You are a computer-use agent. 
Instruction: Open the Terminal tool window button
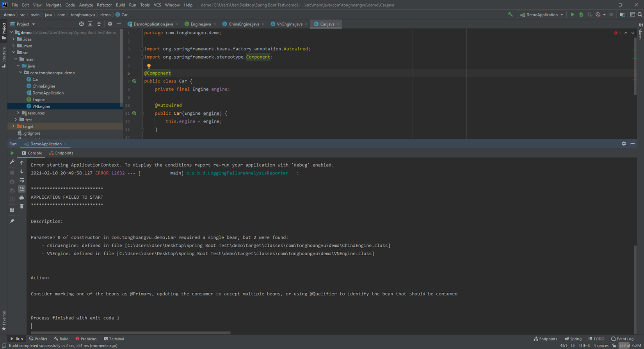(114, 339)
